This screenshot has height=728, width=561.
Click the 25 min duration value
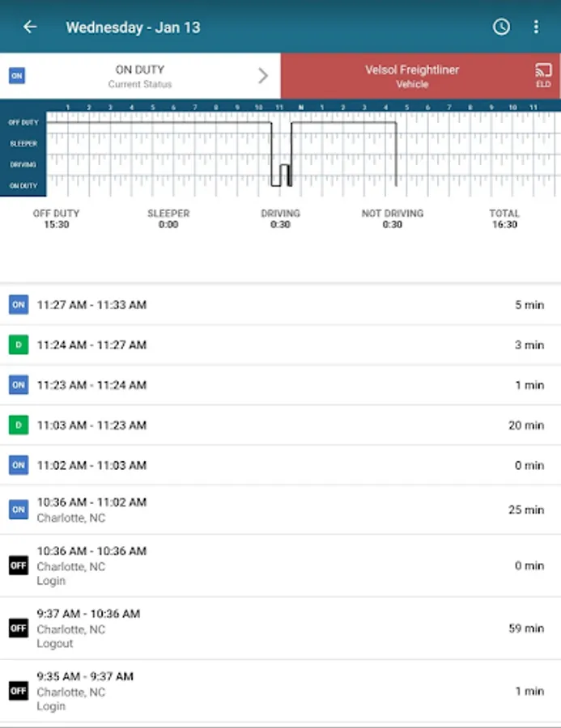[x=526, y=510]
